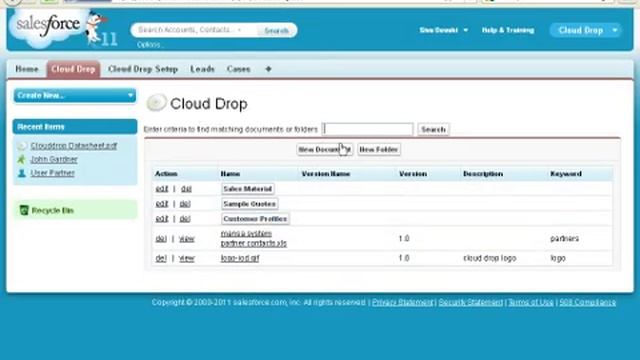Click the 'partners' keyword cell
The image size is (640, 360).
[564, 239]
